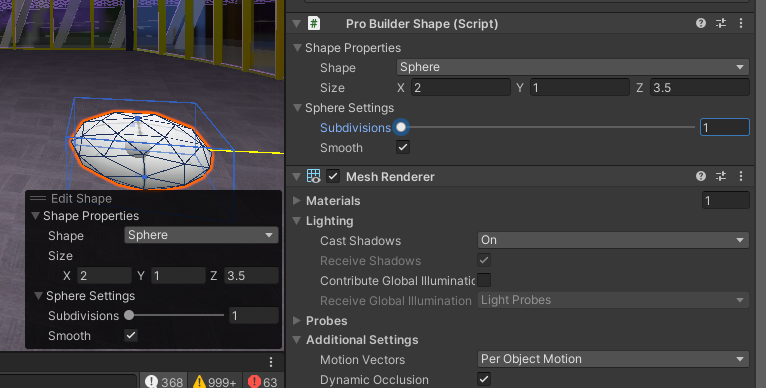Click the Inspector Size Z field
Screen dimensions: 766x388
coord(700,87)
